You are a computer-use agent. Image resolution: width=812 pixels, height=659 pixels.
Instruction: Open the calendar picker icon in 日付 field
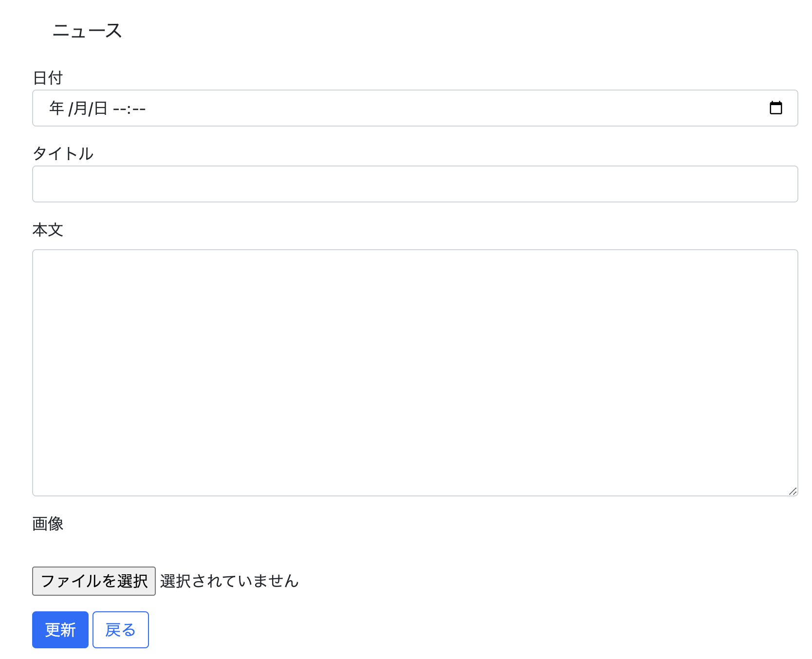(x=775, y=108)
